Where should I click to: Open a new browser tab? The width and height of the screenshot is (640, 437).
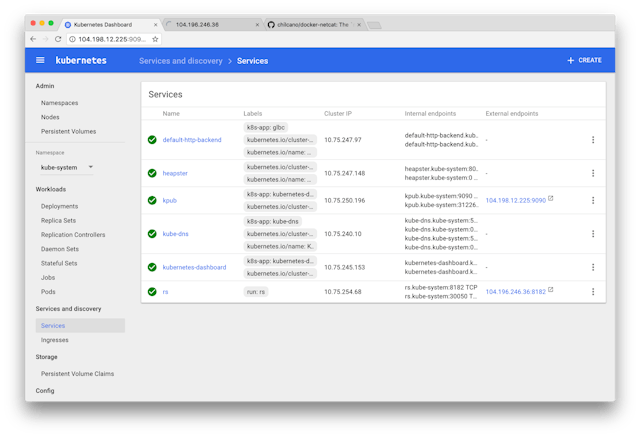click(x=374, y=26)
